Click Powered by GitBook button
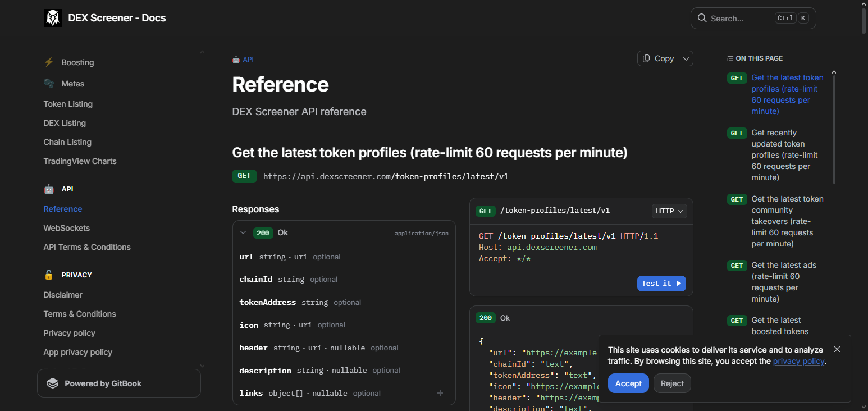 point(119,383)
